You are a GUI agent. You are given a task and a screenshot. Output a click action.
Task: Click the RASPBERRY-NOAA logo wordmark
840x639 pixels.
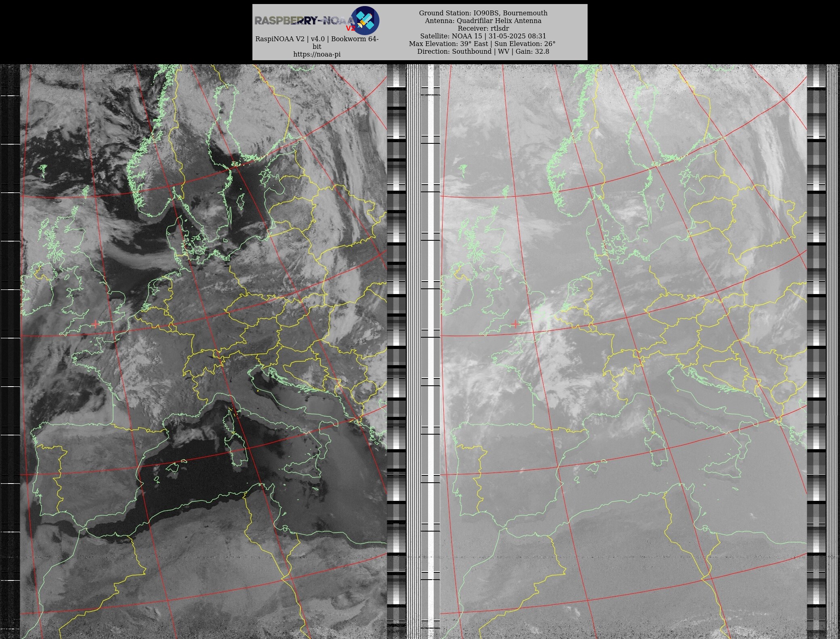click(x=304, y=21)
